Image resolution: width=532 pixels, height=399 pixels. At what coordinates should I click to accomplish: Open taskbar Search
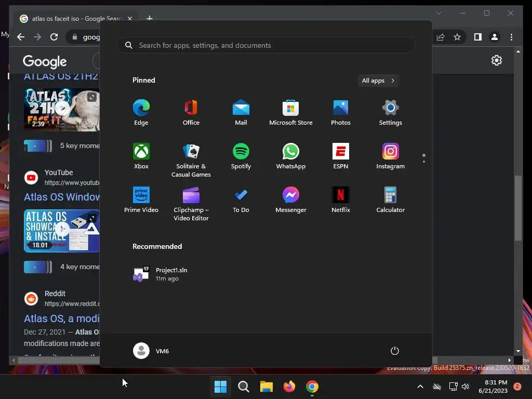244,387
